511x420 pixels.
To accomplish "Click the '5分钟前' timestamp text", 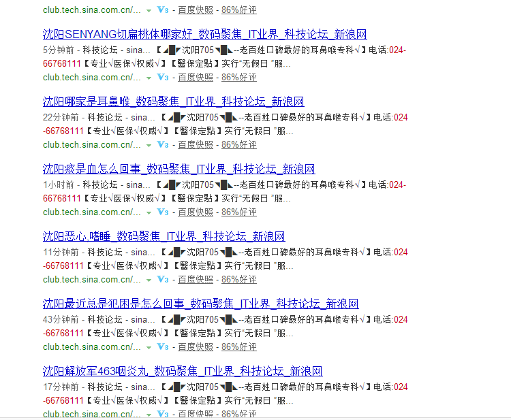I will coord(59,50).
